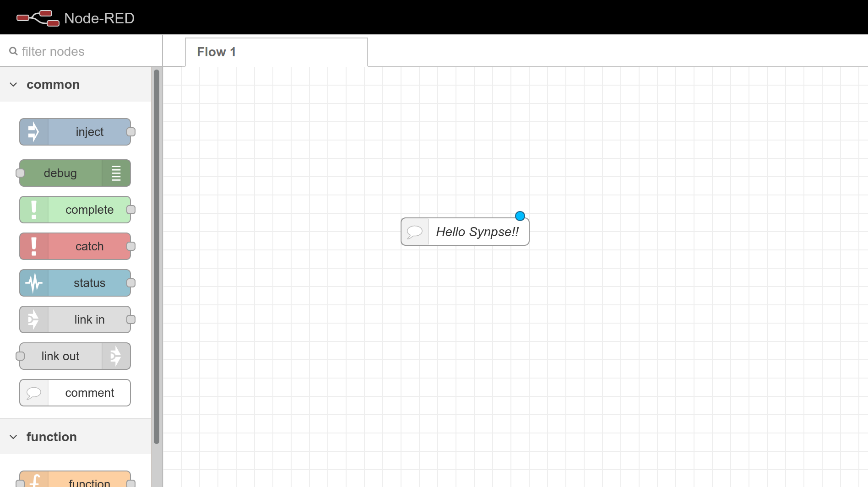Select the function node in palette
868x487 pixels.
(x=89, y=482)
